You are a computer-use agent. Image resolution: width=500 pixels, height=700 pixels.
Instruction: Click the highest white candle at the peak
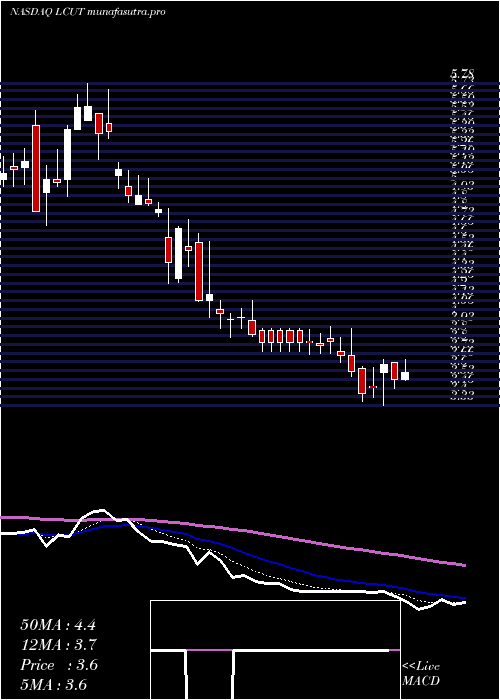point(88,113)
